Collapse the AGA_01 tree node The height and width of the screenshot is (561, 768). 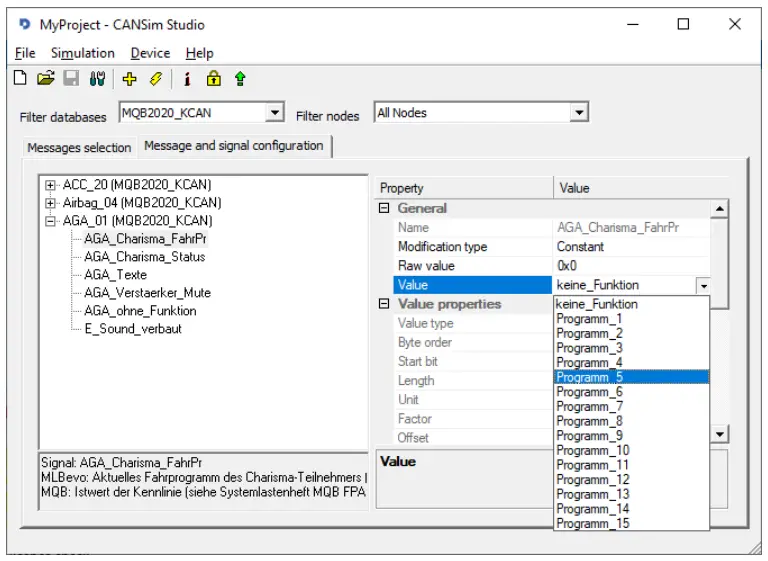[x=51, y=221]
